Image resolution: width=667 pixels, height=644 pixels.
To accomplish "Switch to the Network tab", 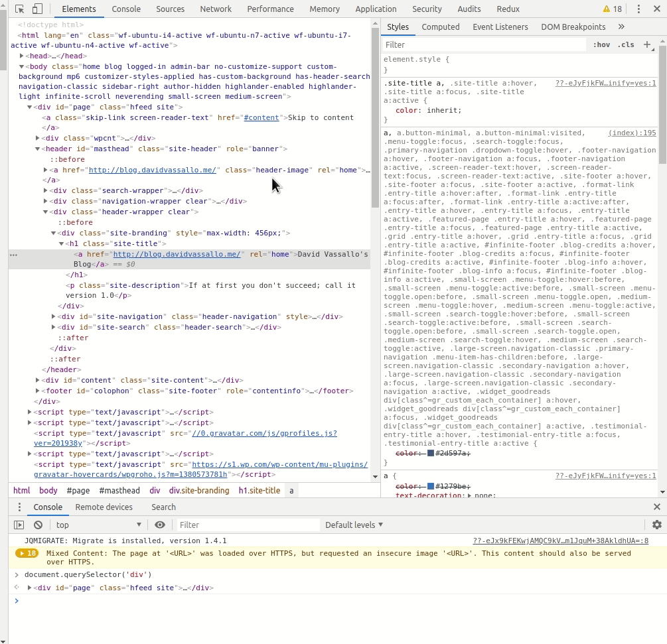I will coord(216,9).
